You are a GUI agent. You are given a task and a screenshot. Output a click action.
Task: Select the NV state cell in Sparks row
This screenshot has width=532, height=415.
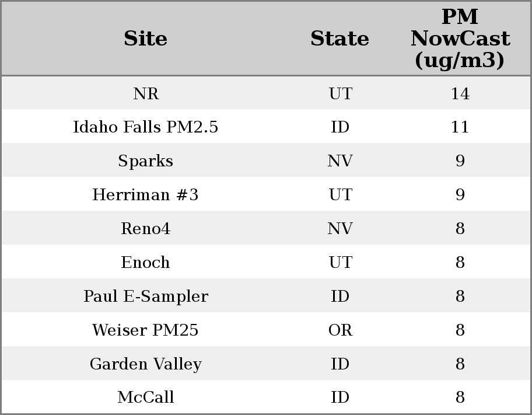[x=340, y=161]
